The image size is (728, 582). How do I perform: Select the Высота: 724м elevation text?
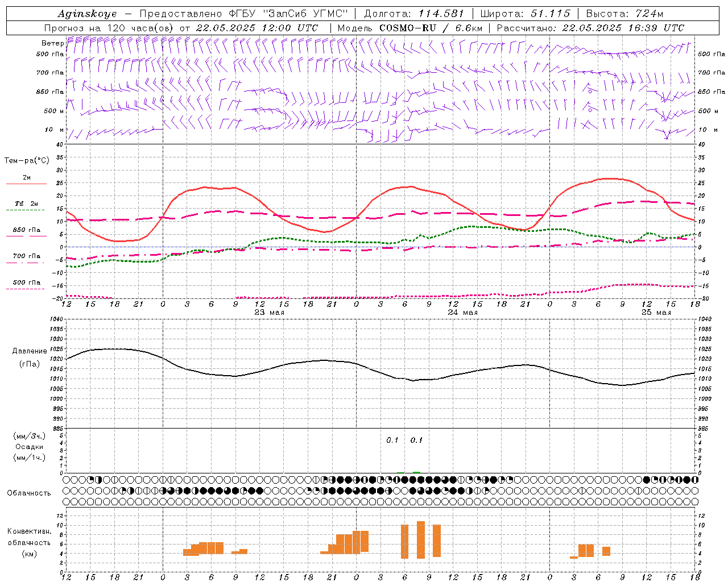[624, 14]
